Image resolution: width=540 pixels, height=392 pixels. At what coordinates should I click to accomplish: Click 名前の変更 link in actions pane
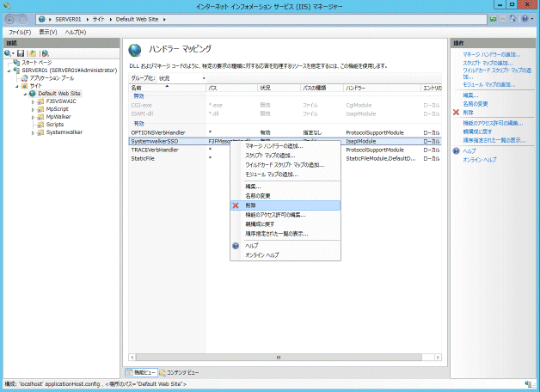476,104
